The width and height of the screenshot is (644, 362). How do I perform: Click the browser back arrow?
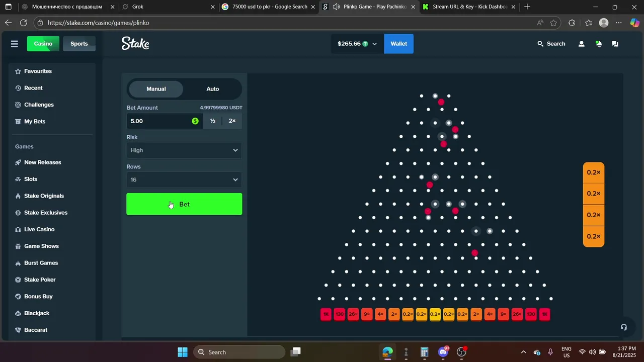coord(8,23)
